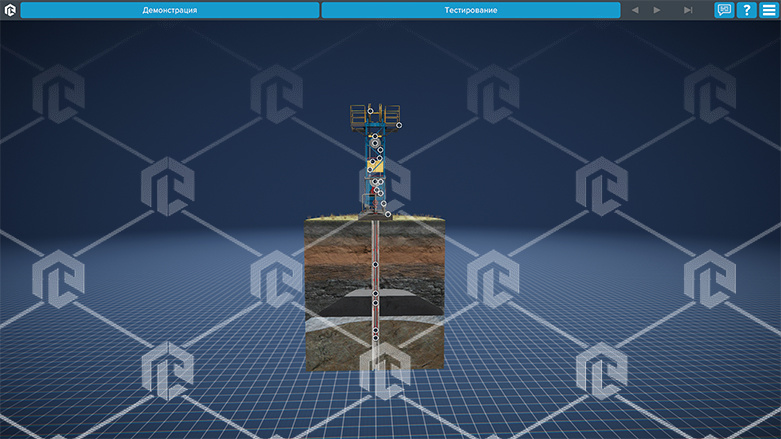The image size is (781, 439).
Task: Toggle the subtitles speech-bubble icon
Action: [x=724, y=10]
